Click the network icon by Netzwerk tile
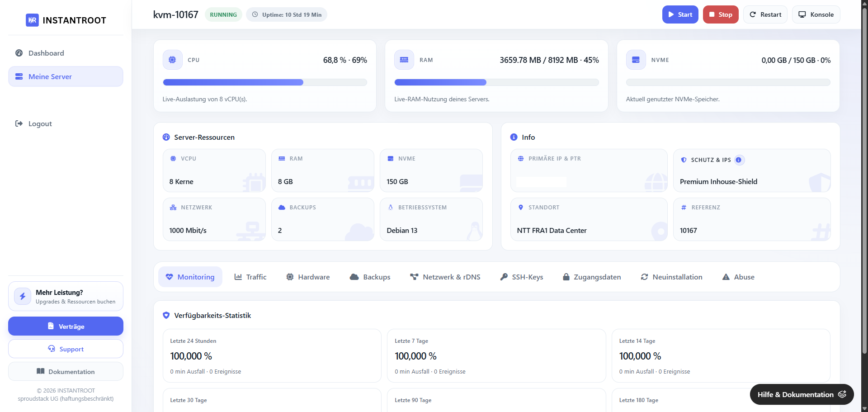 click(x=173, y=208)
